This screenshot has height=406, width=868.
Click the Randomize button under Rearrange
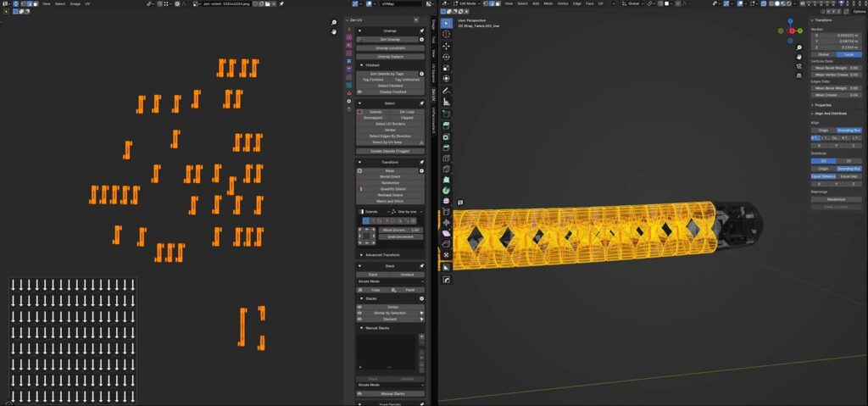[x=836, y=199]
